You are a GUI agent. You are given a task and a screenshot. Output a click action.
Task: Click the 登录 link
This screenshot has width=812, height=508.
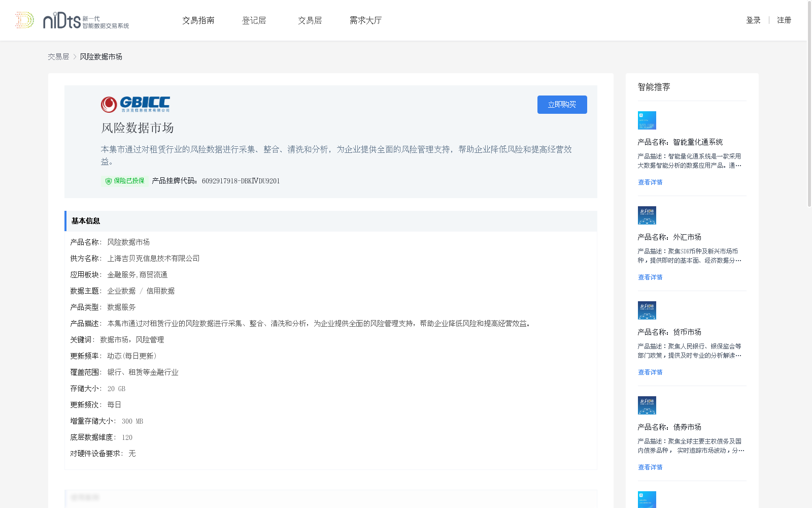pyautogui.click(x=753, y=20)
